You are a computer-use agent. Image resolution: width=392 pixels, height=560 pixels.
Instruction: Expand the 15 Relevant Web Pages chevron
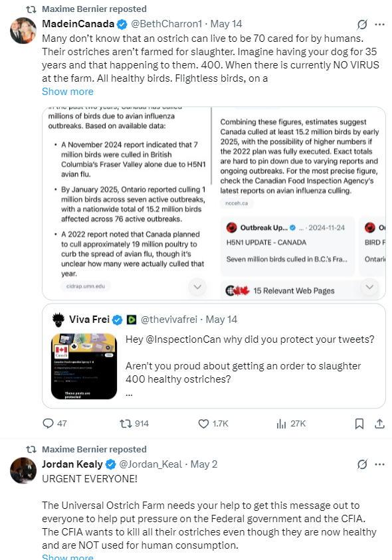tap(369, 287)
